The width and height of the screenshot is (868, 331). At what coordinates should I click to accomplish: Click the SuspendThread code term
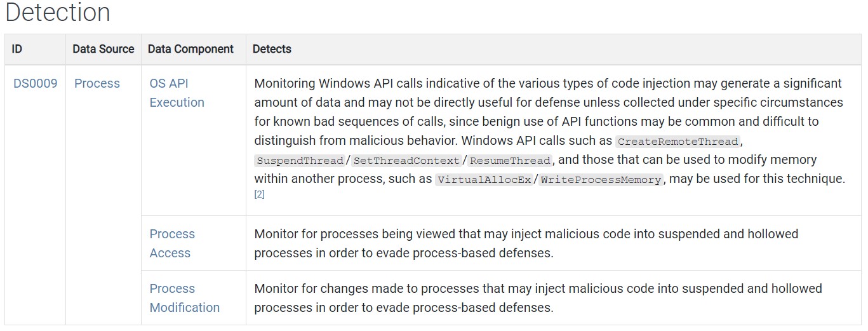pyautogui.click(x=299, y=161)
